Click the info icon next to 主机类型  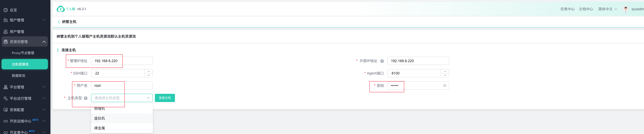86,98
